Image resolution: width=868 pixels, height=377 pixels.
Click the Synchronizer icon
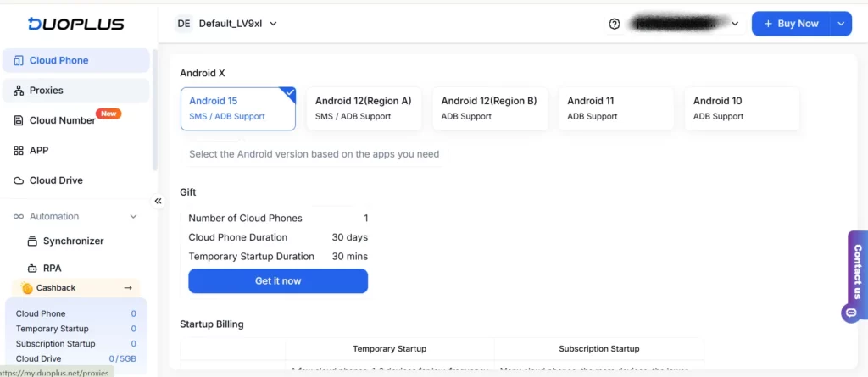32,241
